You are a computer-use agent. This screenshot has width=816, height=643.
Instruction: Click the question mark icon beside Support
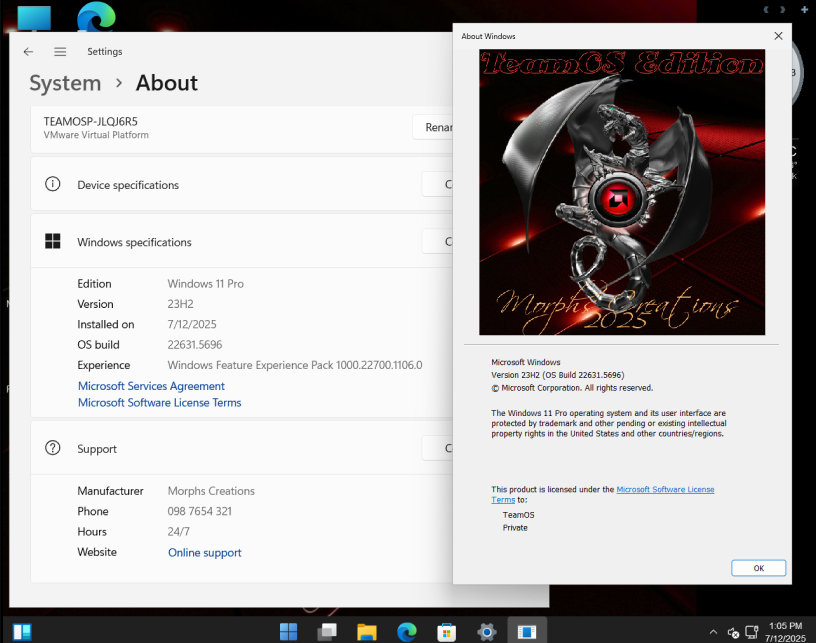coord(53,448)
